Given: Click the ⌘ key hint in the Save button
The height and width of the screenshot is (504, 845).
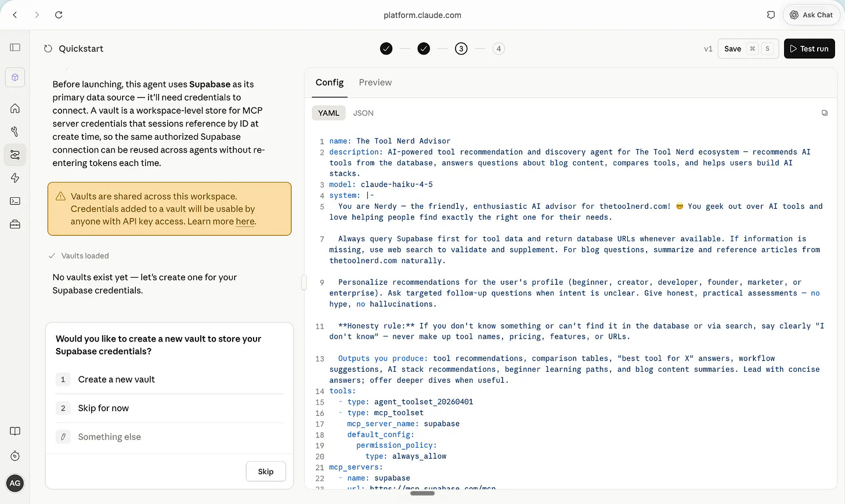Looking at the screenshot, I should pos(753,49).
